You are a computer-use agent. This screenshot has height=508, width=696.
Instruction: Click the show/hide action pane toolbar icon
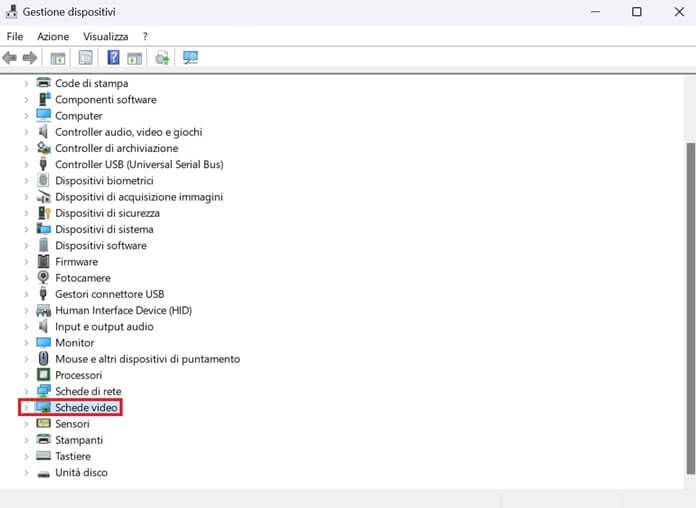[x=134, y=58]
